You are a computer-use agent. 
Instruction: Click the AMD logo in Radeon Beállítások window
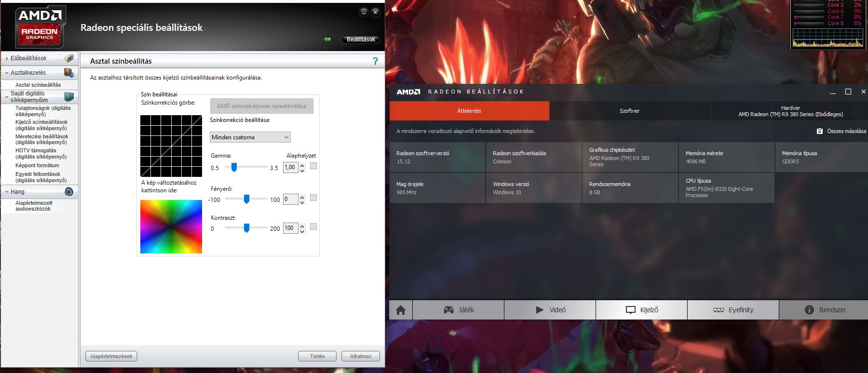coord(408,92)
